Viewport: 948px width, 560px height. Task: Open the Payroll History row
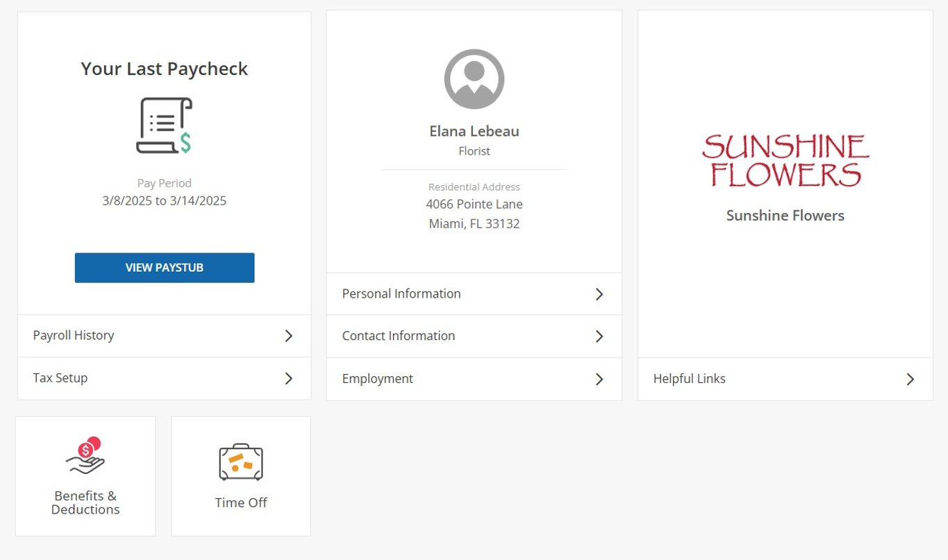[165, 336]
